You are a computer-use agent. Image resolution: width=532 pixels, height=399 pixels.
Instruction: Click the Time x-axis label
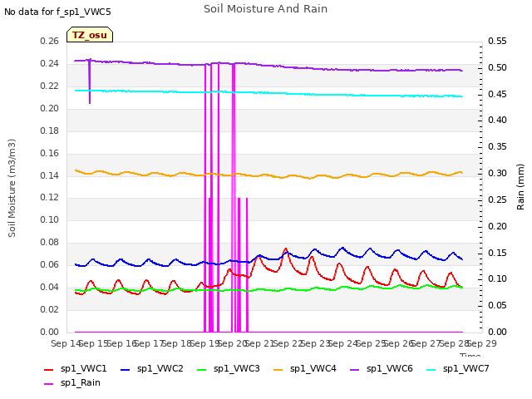(470, 355)
